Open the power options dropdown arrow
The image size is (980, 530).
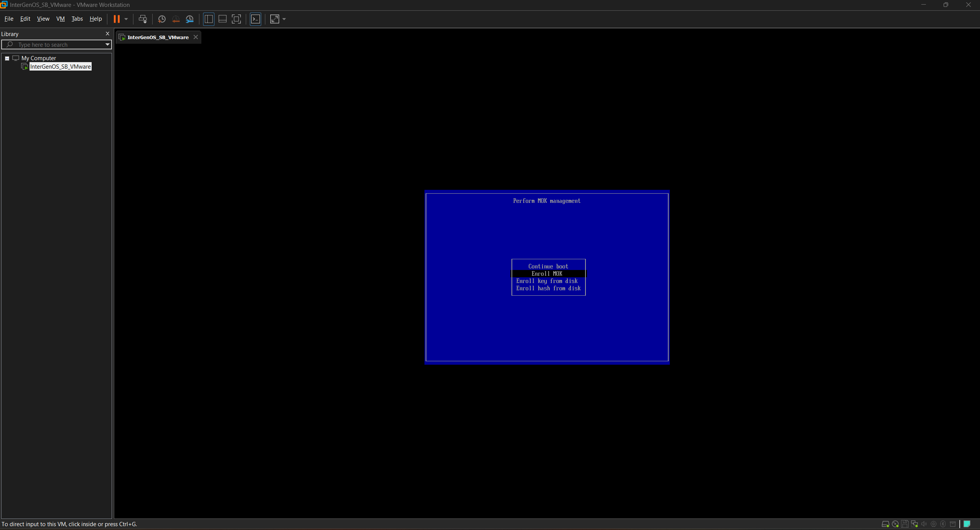pos(126,19)
